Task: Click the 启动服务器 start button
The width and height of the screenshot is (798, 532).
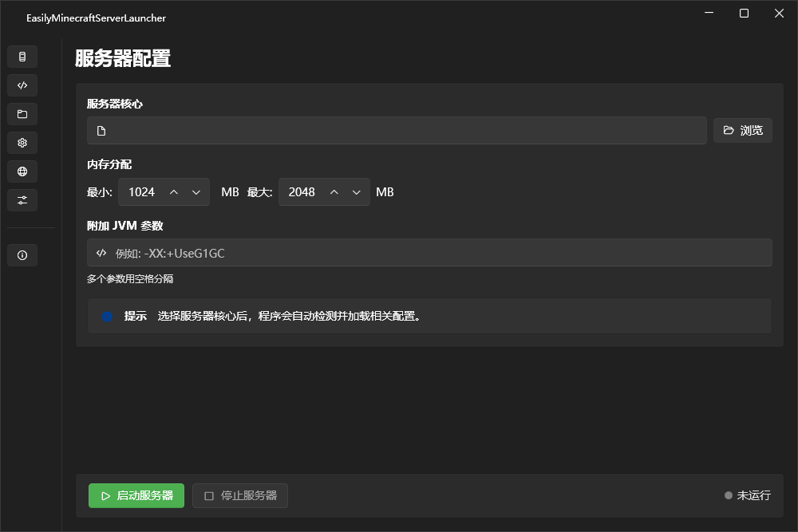Action: tap(136, 495)
